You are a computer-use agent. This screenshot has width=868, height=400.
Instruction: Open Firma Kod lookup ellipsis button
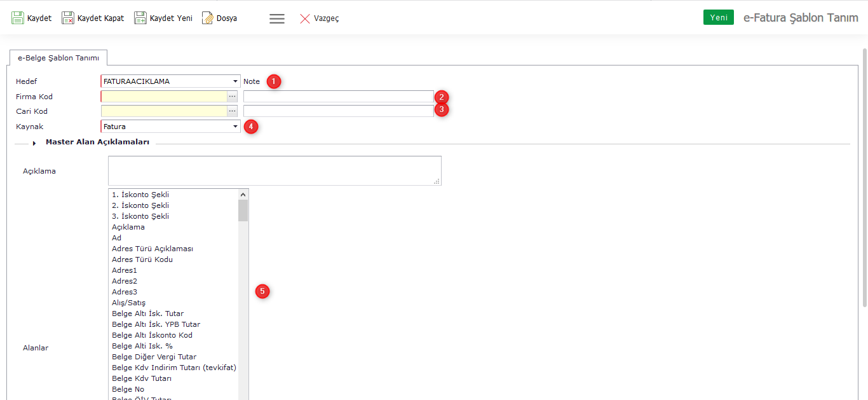233,97
